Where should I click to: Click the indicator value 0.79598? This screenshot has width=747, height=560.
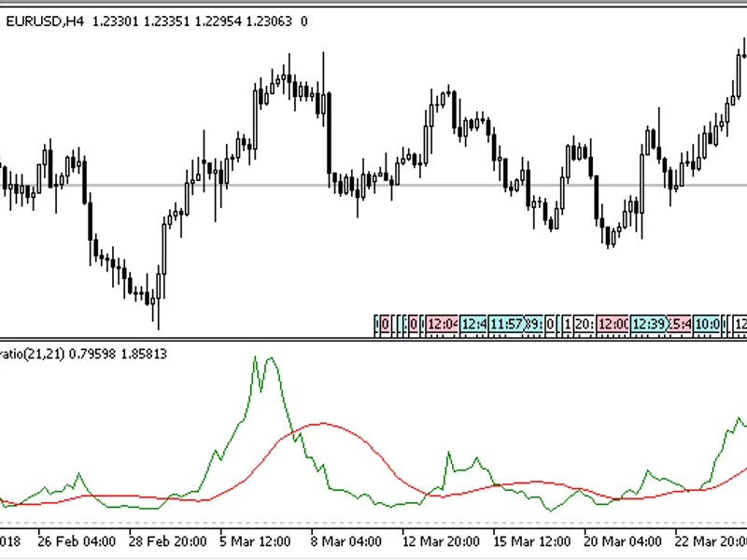pos(92,354)
